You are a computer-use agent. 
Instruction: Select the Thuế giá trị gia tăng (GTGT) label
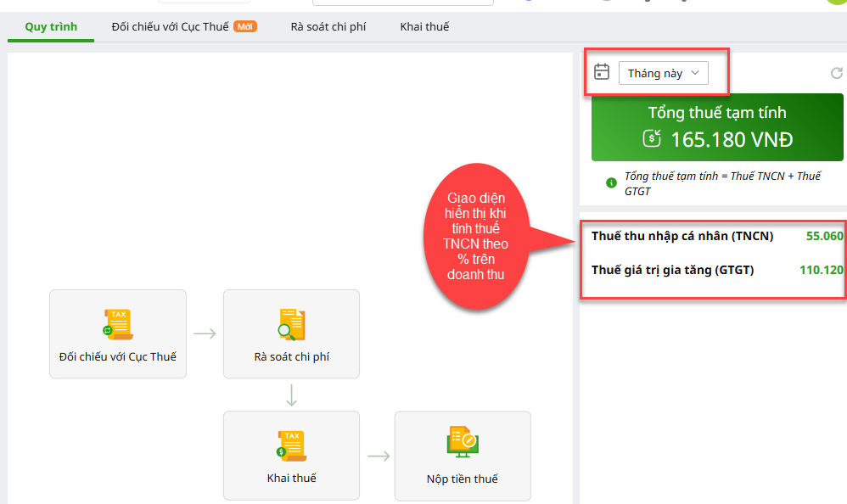(x=672, y=270)
